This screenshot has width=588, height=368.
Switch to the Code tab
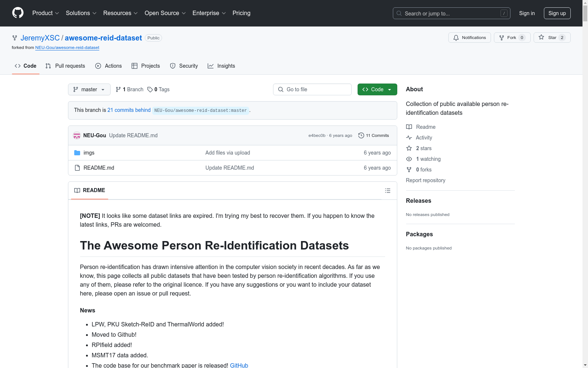pos(26,66)
